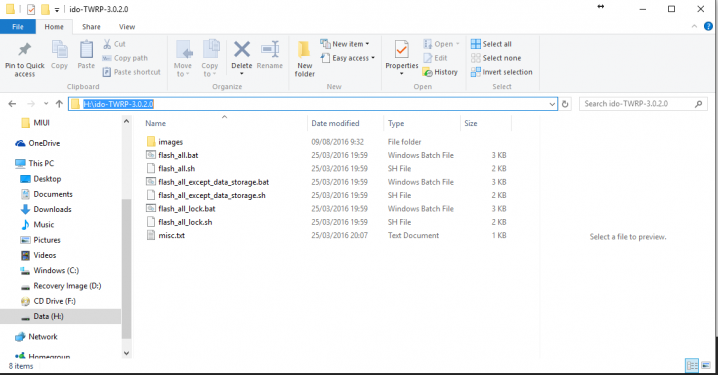The width and height of the screenshot is (718, 375).
Task: Click Select none
Action: [496, 58]
